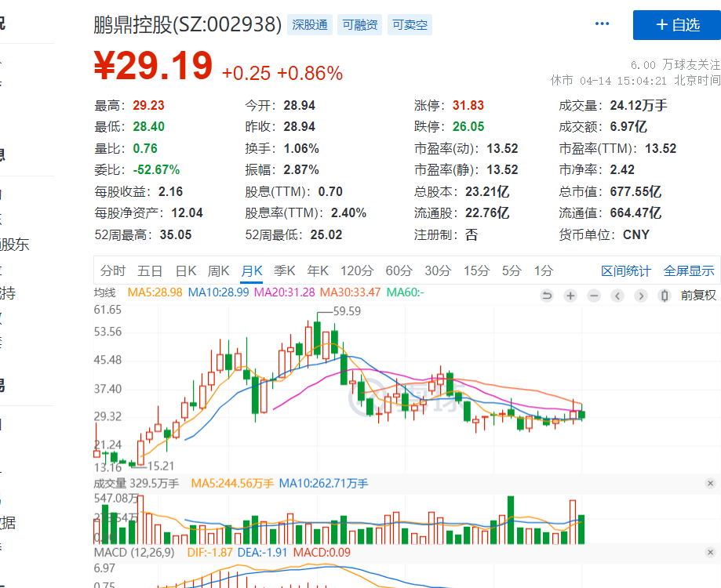This screenshot has width=721, height=588.
Task: Add stock with the 自选 button
Action: (677, 25)
